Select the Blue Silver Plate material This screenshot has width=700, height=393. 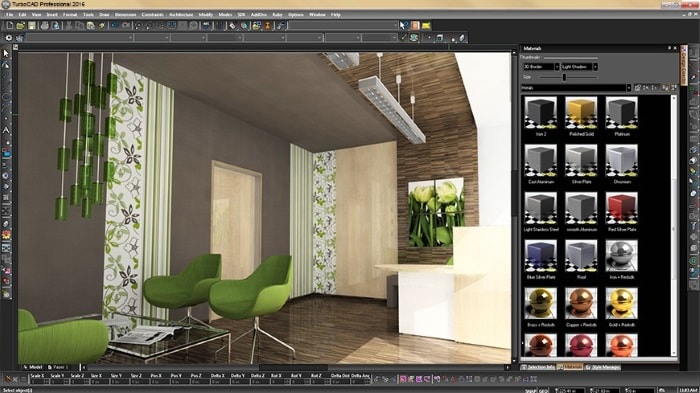tap(541, 256)
